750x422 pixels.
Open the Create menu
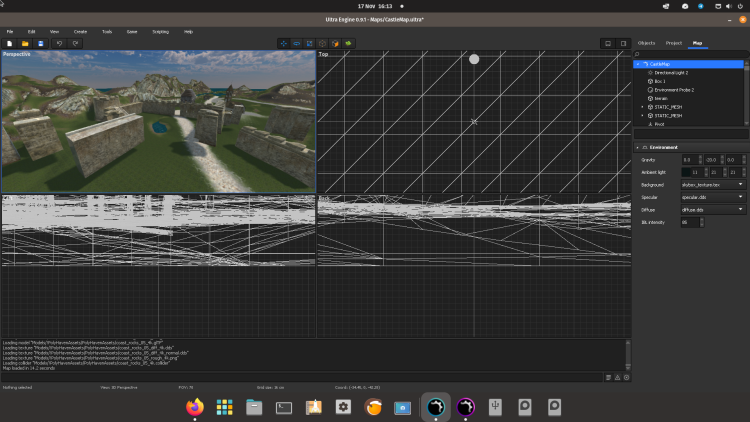tap(80, 32)
